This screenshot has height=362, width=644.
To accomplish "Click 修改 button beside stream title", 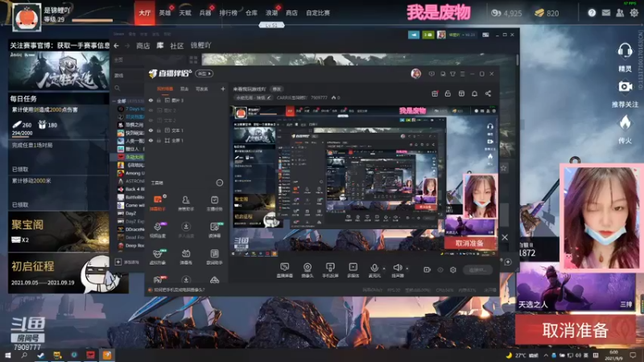I will pos(277,88).
